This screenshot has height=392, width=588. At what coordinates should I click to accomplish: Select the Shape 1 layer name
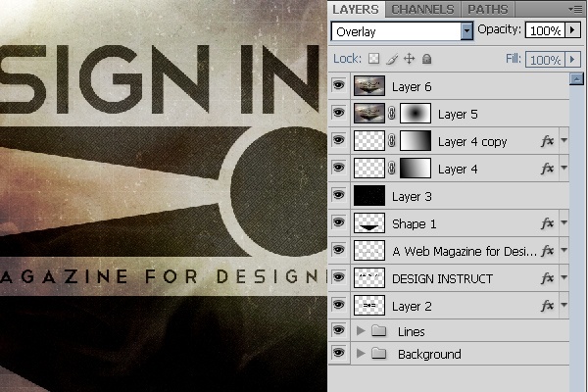point(414,224)
